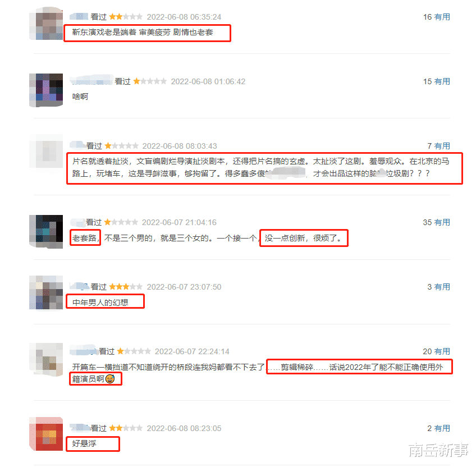Viewport: 476px width, 467px height.
Task: Click the '15 有用' helpful link
Action: (x=436, y=81)
